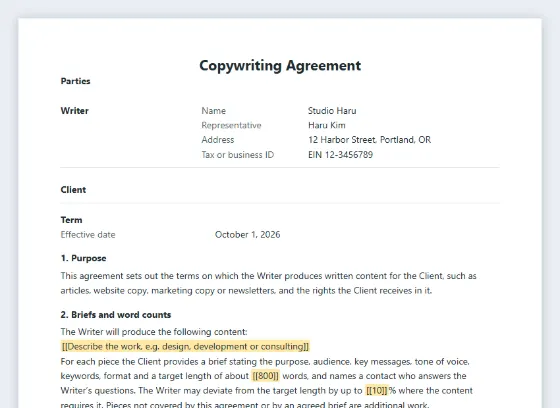Click the writer name Studio Haru

click(x=332, y=111)
